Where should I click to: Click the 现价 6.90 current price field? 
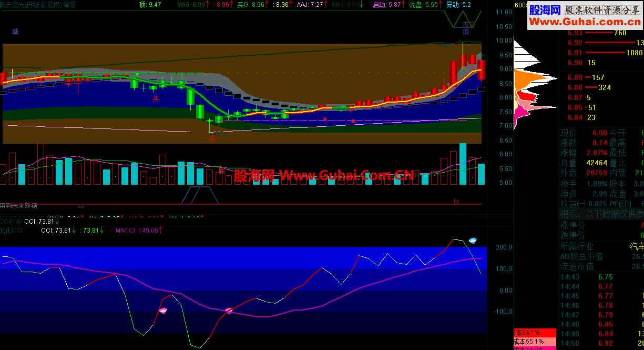click(x=584, y=133)
